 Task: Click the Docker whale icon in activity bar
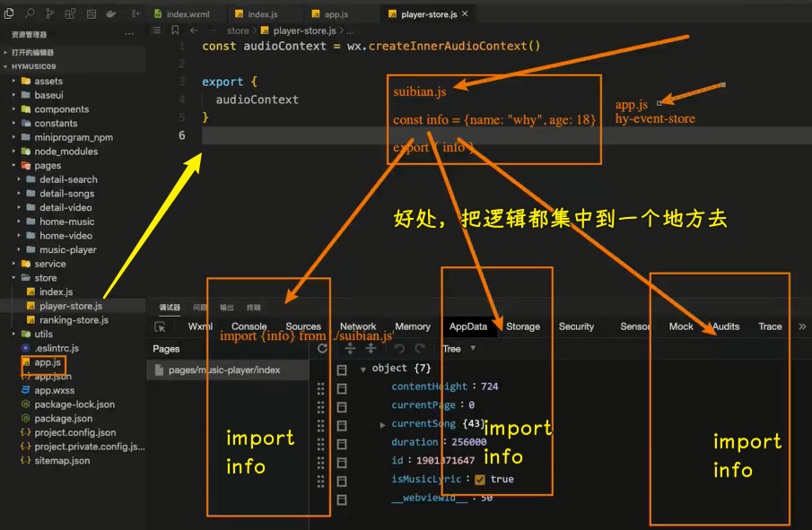click(x=111, y=14)
